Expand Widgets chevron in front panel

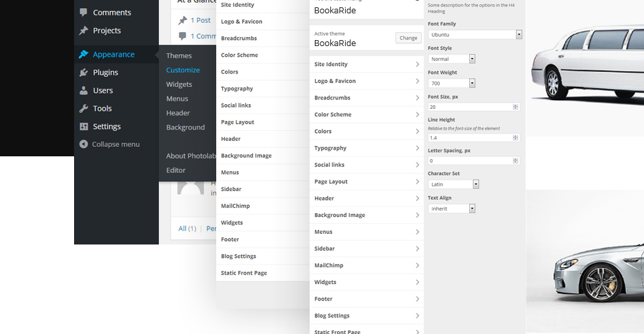click(417, 282)
